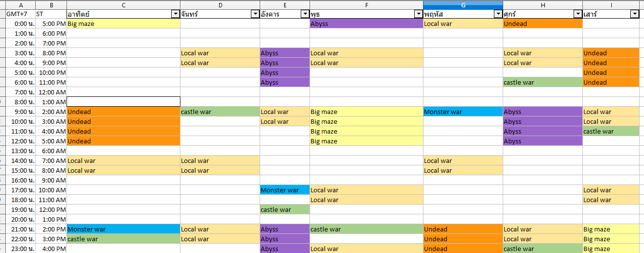Select the yellow Big maze cell at 0:00
This screenshot has width=644, height=253.
click(x=123, y=23)
